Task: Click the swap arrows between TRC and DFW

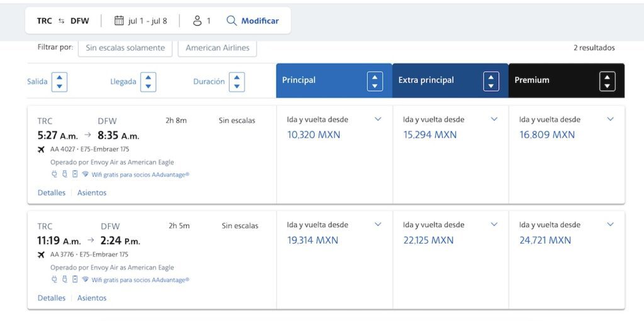Action: 61,21
